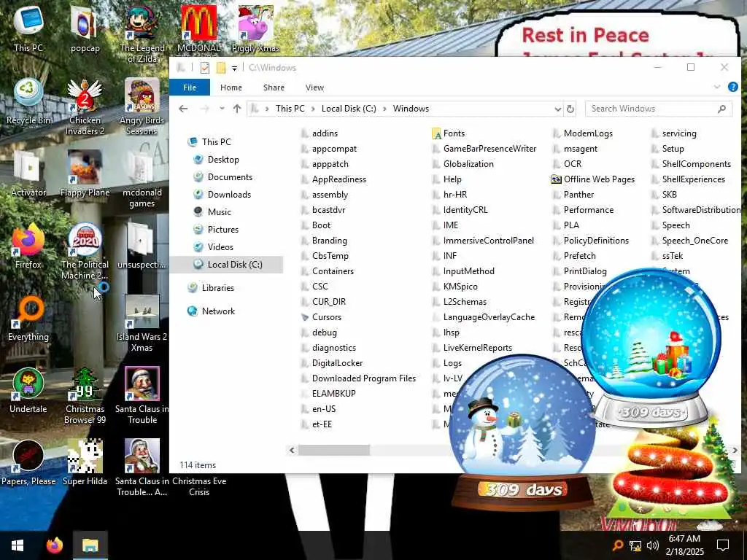Click File Explorer taskbar icon

[90, 545]
